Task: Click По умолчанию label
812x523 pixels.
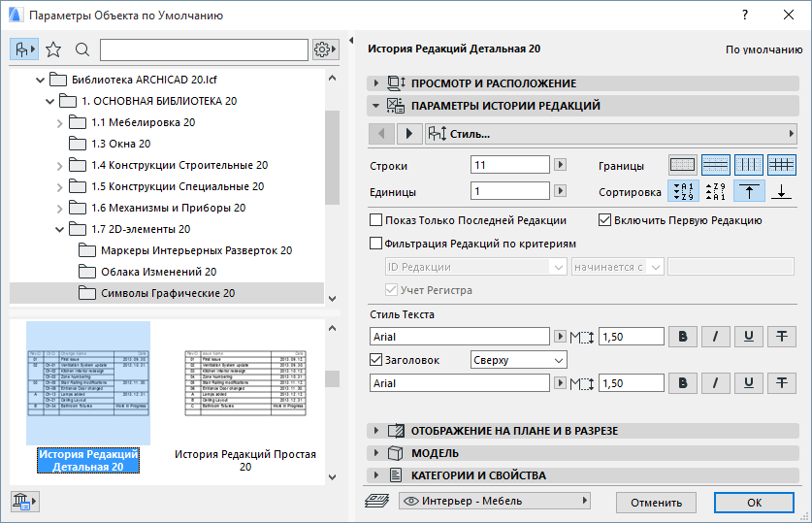Action: coord(763,49)
